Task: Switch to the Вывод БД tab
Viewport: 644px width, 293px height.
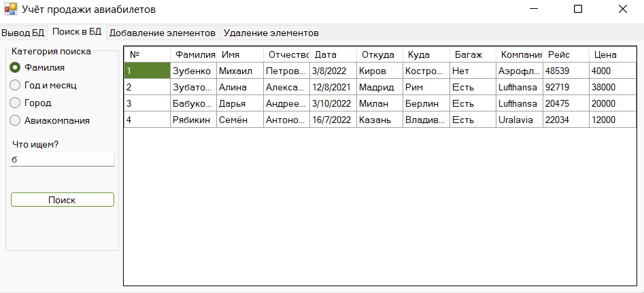Action: coord(22,33)
